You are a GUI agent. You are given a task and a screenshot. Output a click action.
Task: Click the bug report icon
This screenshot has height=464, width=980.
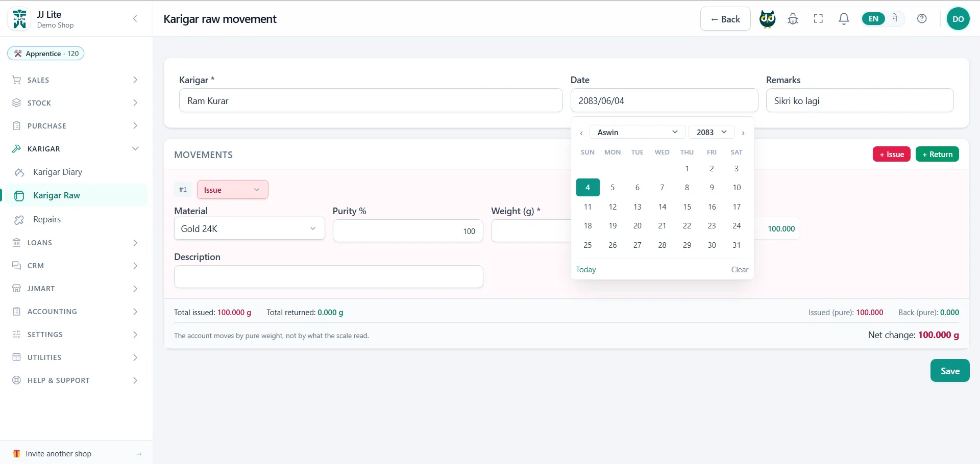(793, 19)
